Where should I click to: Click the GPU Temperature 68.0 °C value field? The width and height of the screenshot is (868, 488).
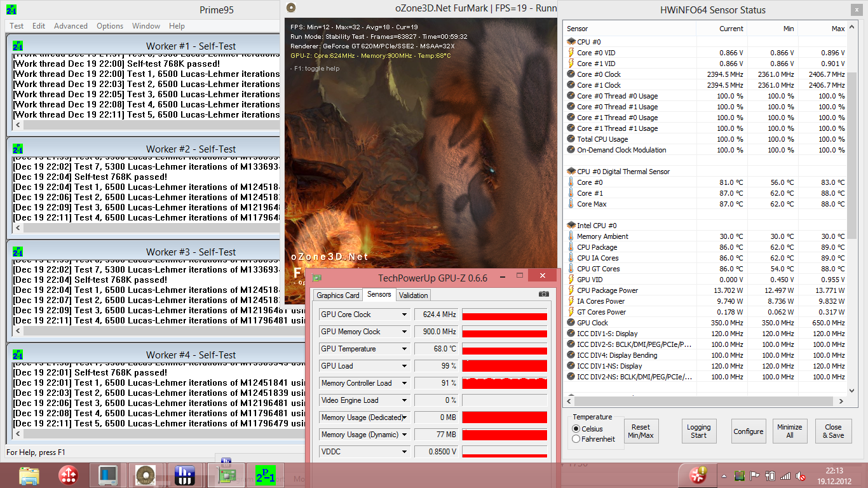(436, 349)
